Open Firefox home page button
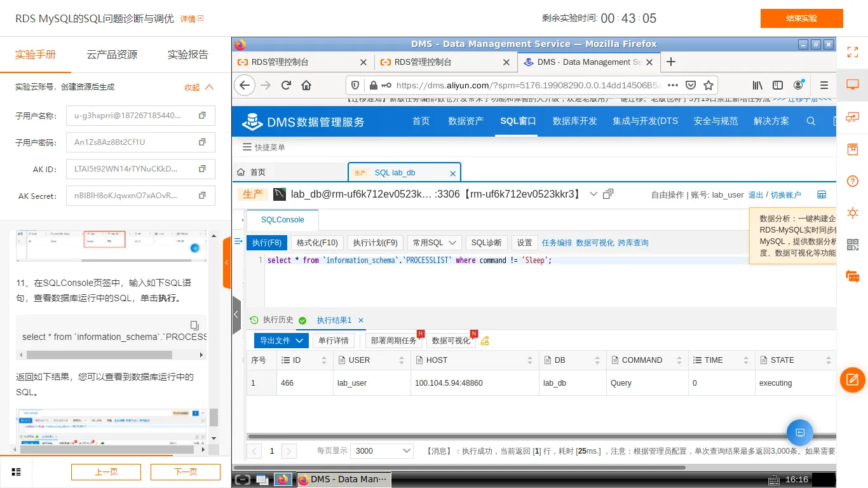This screenshot has height=488, width=868. point(306,85)
